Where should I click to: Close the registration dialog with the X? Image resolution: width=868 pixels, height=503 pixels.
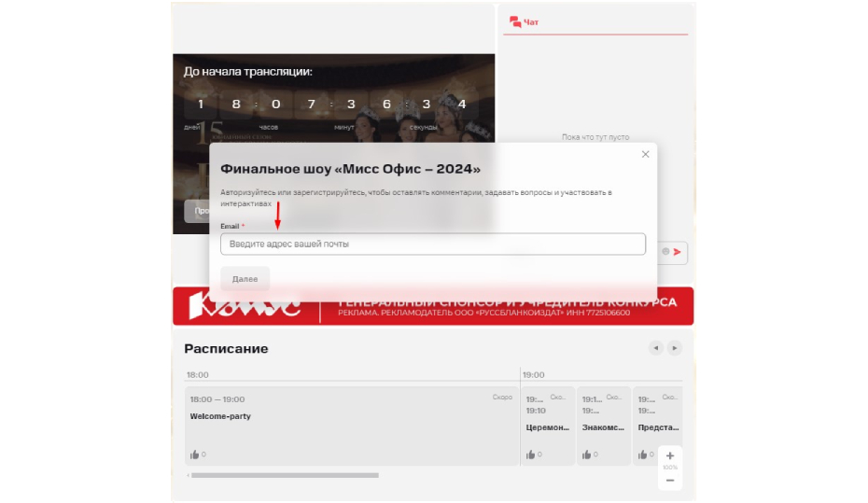point(645,154)
